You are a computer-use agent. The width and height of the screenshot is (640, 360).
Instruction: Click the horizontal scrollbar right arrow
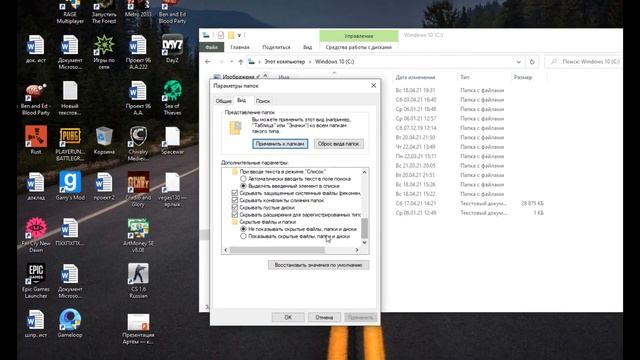pyautogui.click(x=357, y=250)
